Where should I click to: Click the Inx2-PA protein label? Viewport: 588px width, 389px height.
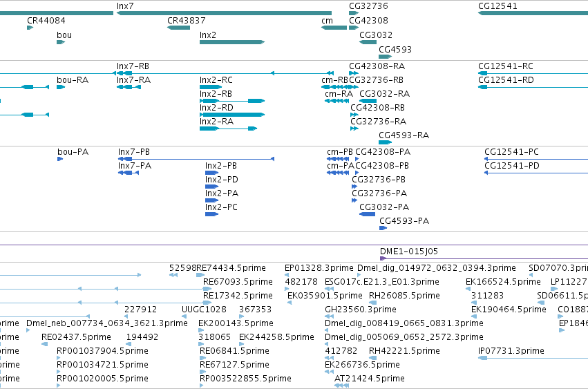222,193
